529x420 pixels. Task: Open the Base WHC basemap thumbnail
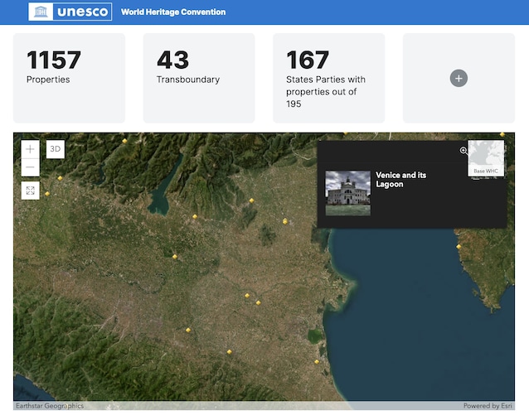pyautogui.click(x=486, y=158)
